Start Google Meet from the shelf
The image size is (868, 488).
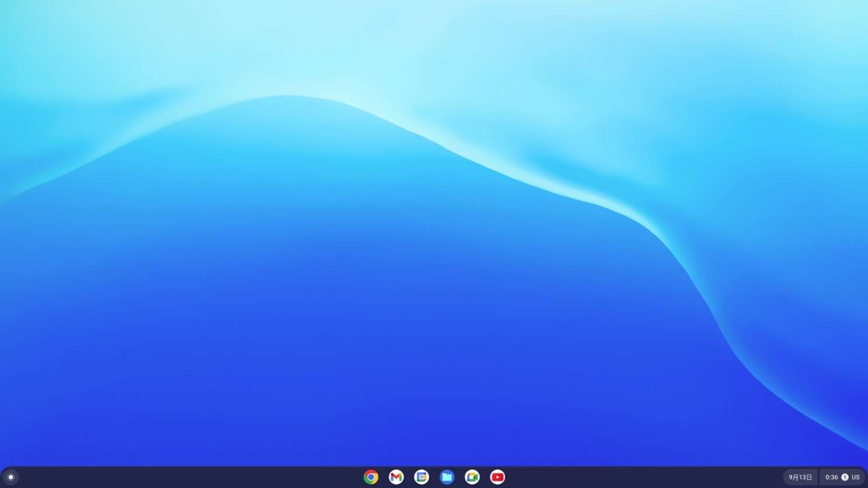pos(472,477)
